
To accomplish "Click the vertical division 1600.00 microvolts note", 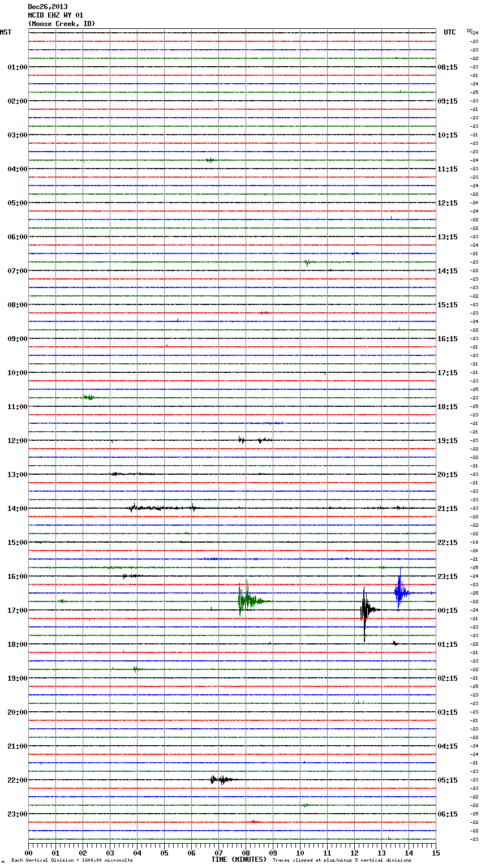I will [72, 861].
